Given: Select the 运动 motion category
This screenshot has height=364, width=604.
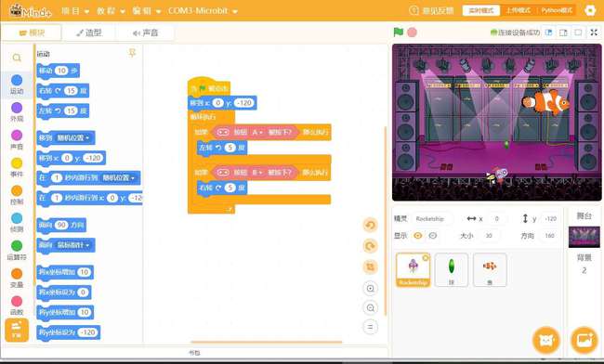Looking at the screenshot, I should 17,84.
